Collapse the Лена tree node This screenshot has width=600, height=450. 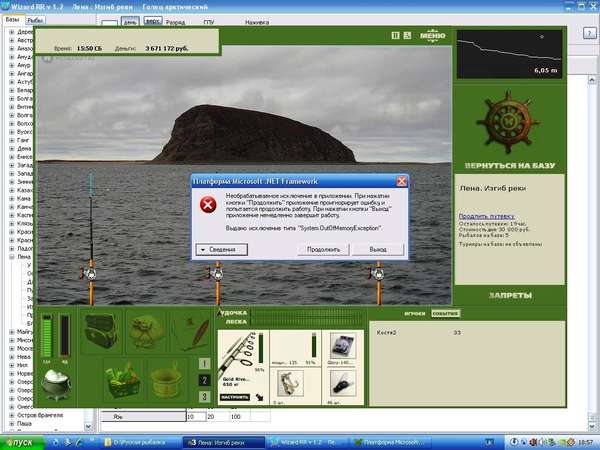tap(11, 257)
